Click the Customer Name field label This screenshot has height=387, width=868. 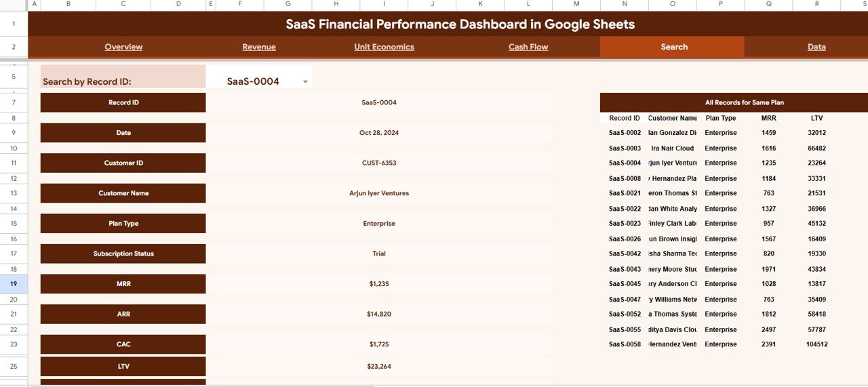pos(123,193)
